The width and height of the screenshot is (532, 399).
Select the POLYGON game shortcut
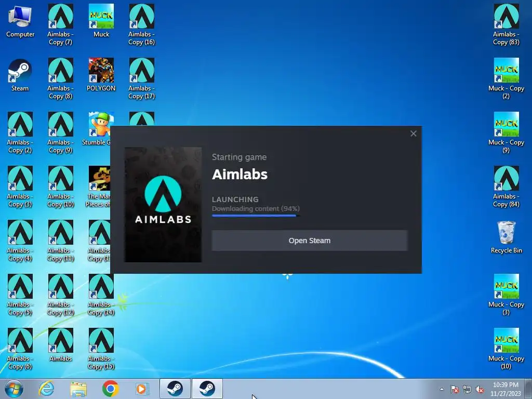pyautogui.click(x=101, y=75)
